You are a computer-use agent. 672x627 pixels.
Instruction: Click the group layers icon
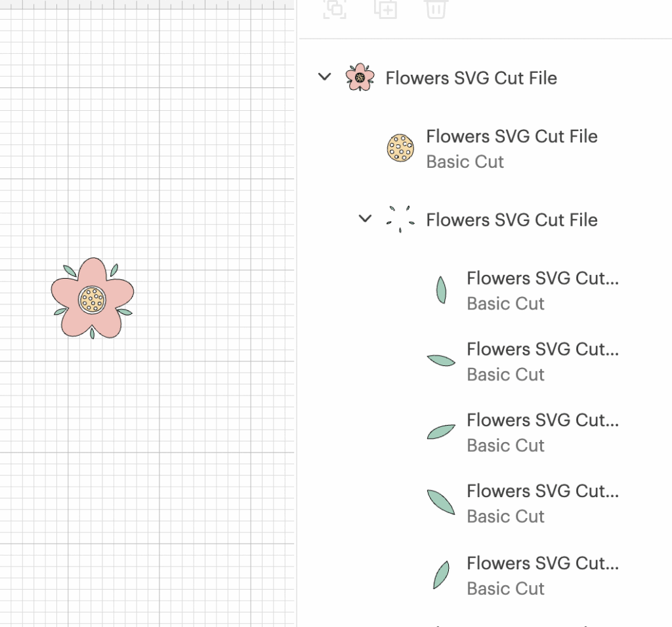335,9
